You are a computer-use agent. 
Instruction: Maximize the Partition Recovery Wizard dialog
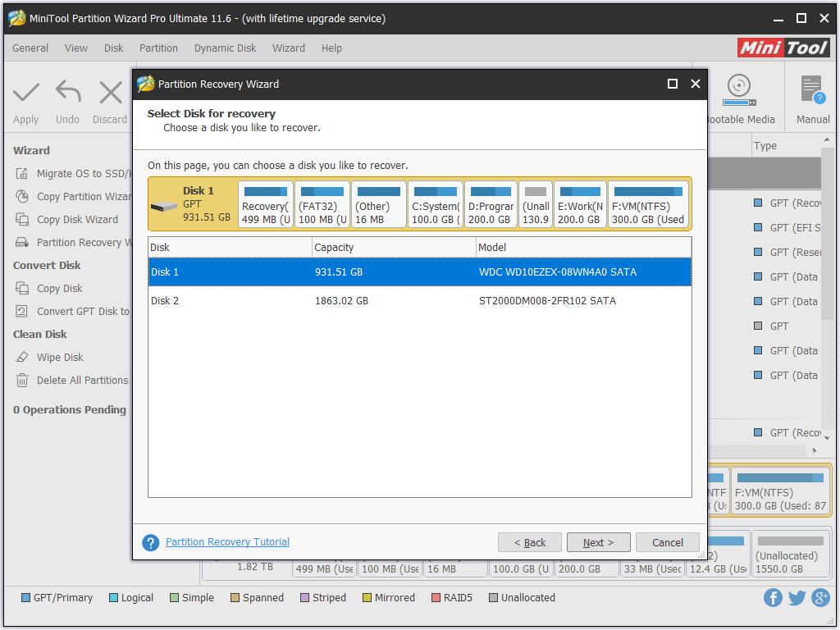tap(673, 84)
